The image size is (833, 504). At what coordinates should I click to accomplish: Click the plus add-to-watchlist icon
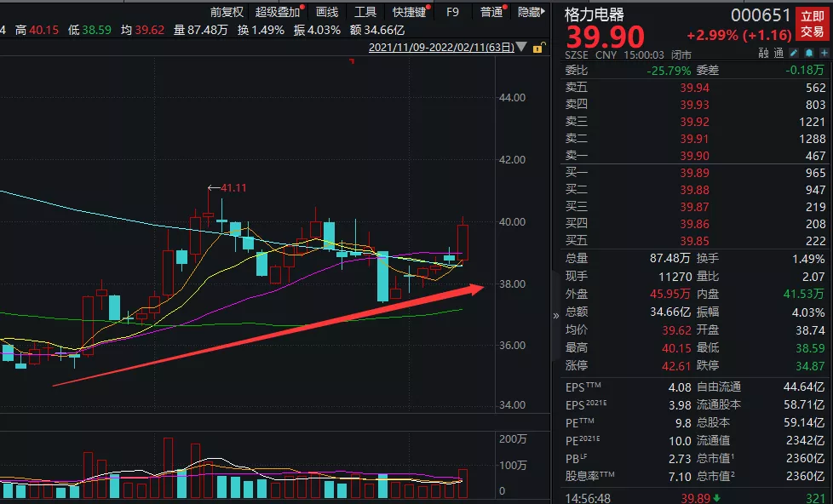(824, 53)
